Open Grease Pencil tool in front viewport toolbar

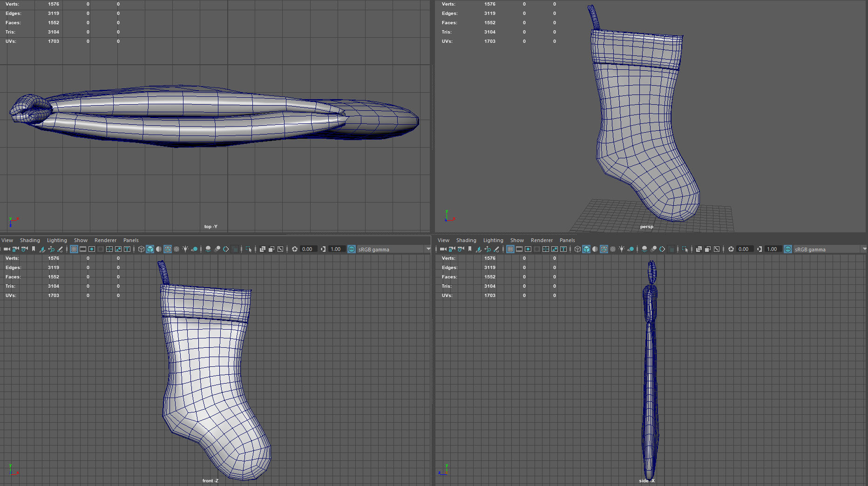point(60,249)
